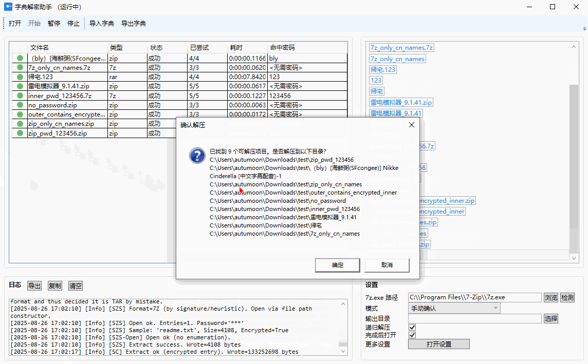The width and height of the screenshot is (588, 364).
Task: Click the 7z_only_cn_names path in dialog
Action: [x=285, y=234]
